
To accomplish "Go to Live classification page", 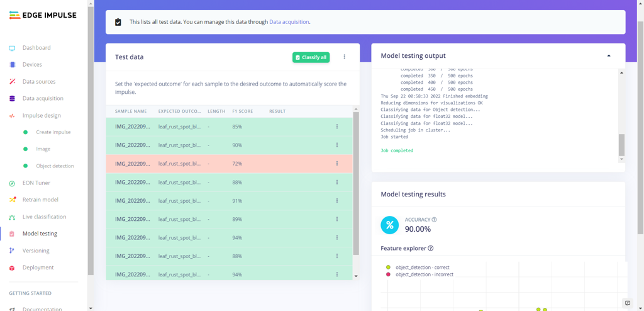I will (x=44, y=217).
